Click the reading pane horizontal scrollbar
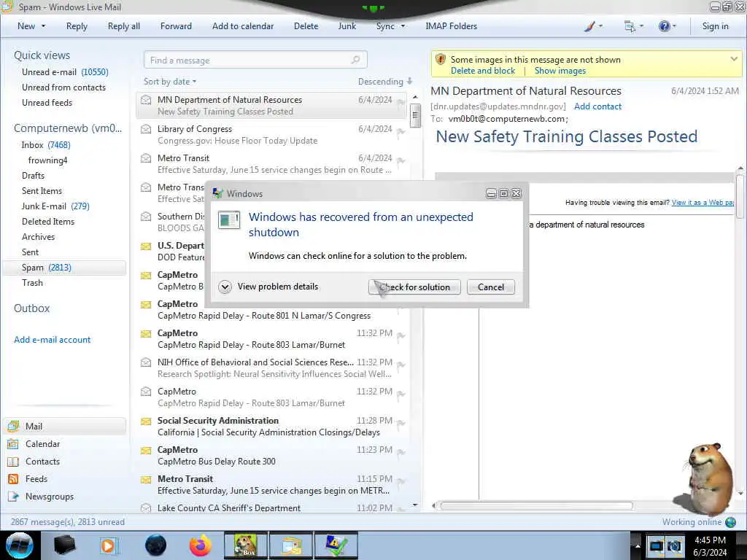Screen dimensions: 747x560 [x=536, y=506]
